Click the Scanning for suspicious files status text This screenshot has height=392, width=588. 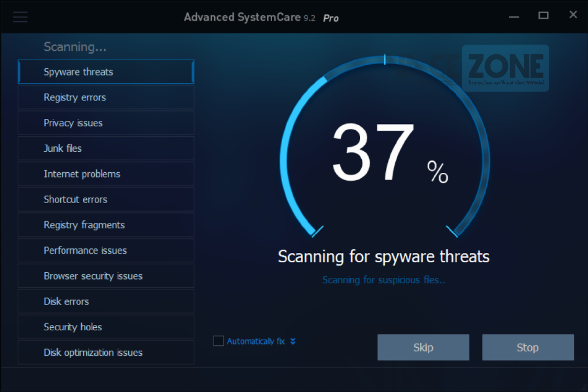point(384,280)
